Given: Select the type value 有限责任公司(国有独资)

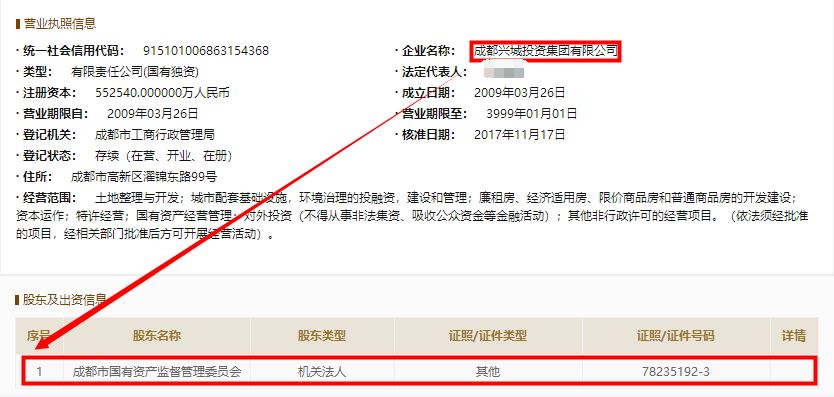Looking at the screenshot, I should (x=135, y=72).
